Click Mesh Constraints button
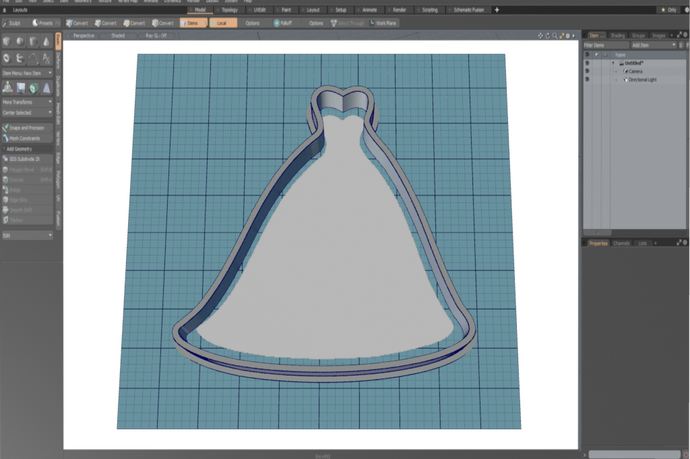Image resolution: width=690 pixels, height=459 pixels. click(27, 138)
